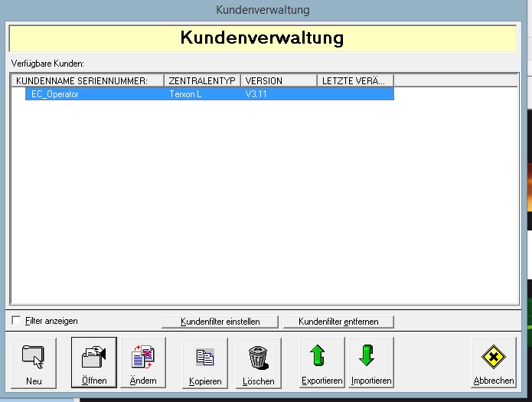Image resolution: width=532 pixels, height=402 pixels.
Task: Click the Letzte Verä... column header
Action: 355,80
